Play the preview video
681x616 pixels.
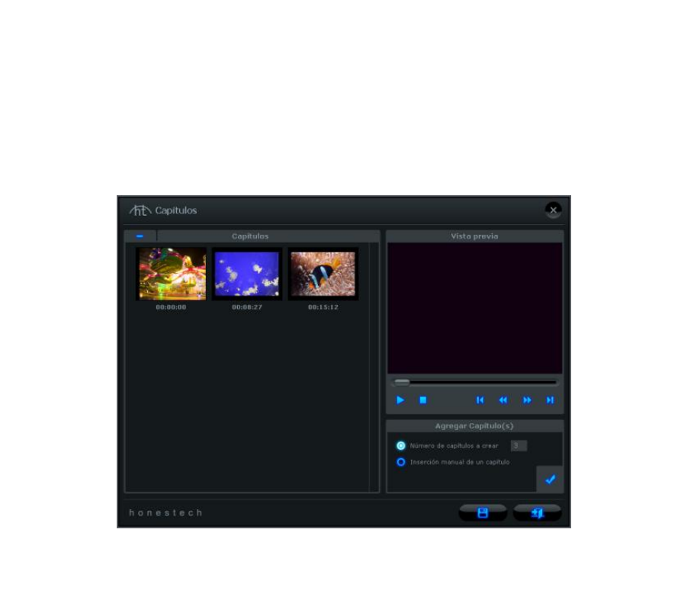point(400,399)
